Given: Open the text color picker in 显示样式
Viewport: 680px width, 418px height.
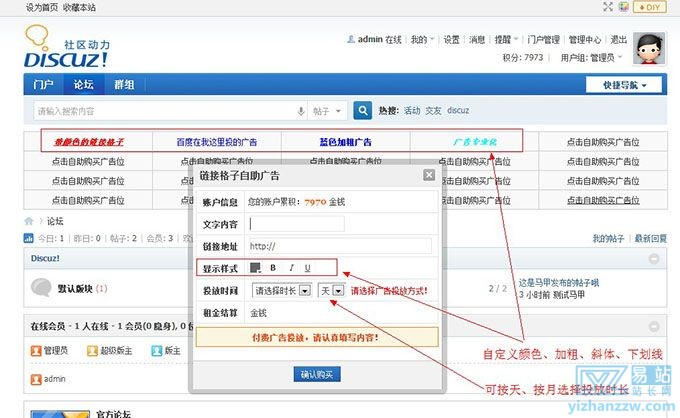Looking at the screenshot, I should [255, 268].
